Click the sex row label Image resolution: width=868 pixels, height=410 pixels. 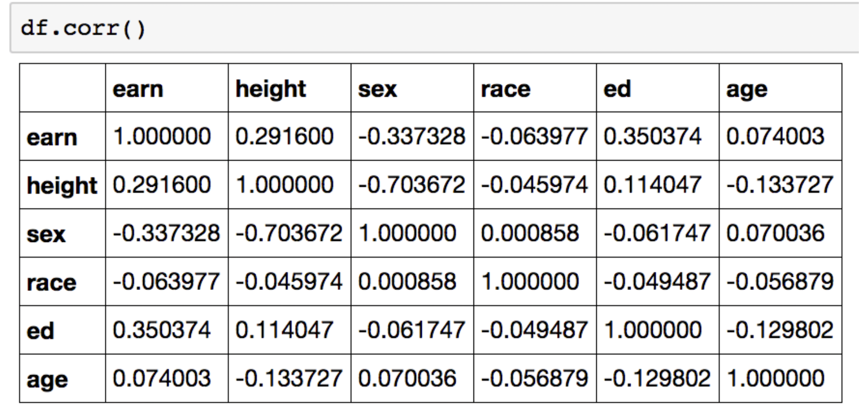[x=63, y=233]
